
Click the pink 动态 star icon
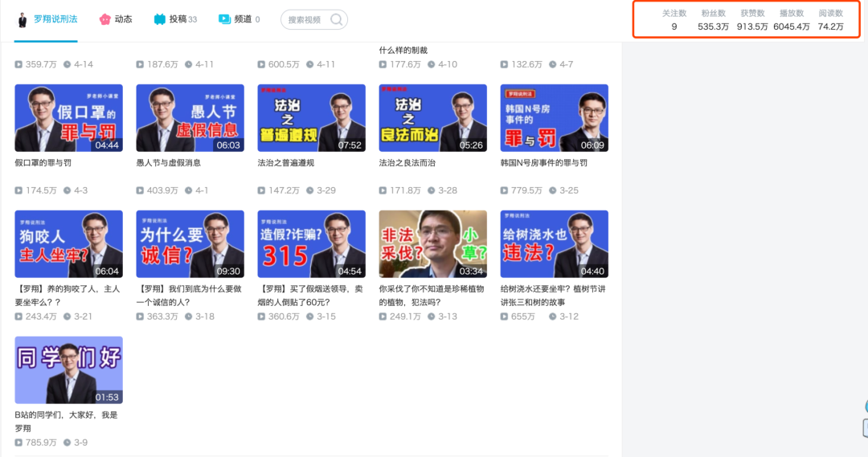104,19
